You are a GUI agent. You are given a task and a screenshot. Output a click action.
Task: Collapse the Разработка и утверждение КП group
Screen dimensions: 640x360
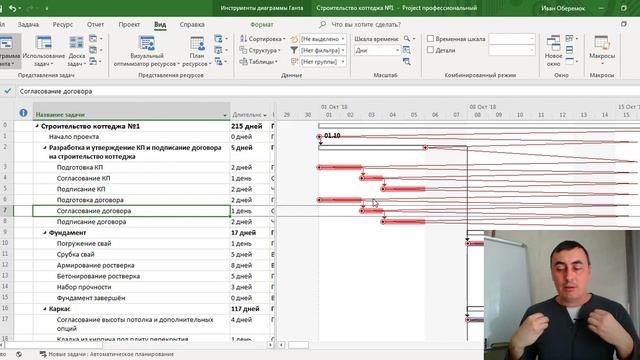[45, 148]
